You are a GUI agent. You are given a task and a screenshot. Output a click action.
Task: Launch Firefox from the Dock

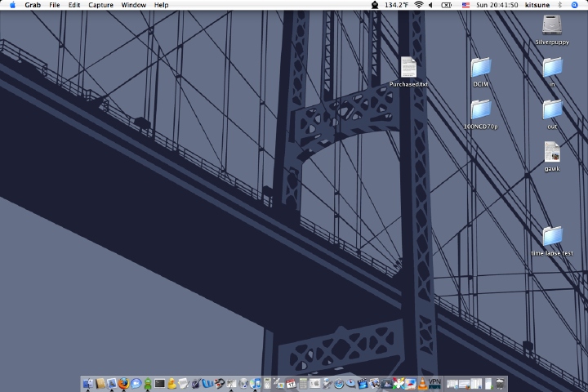(124, 384)
